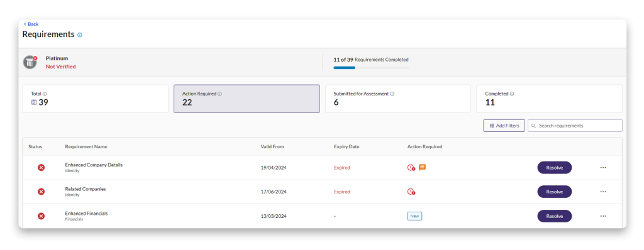Open info icon next to Submitted for Assessment

[x=392, y=94]
